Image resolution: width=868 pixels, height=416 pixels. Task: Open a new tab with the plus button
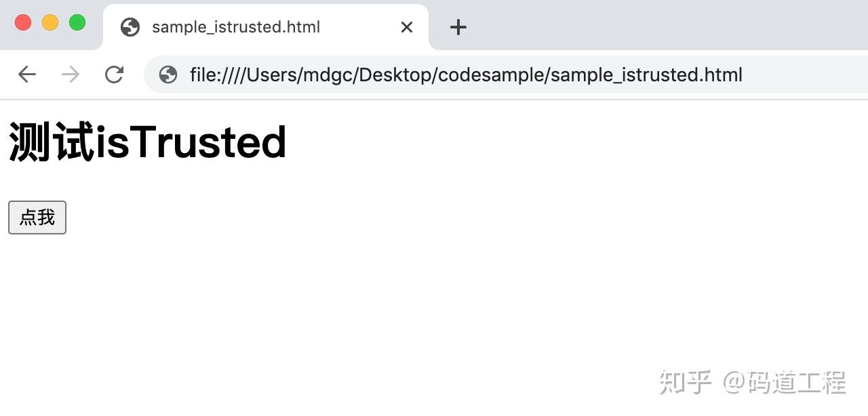tap(458, 27)
